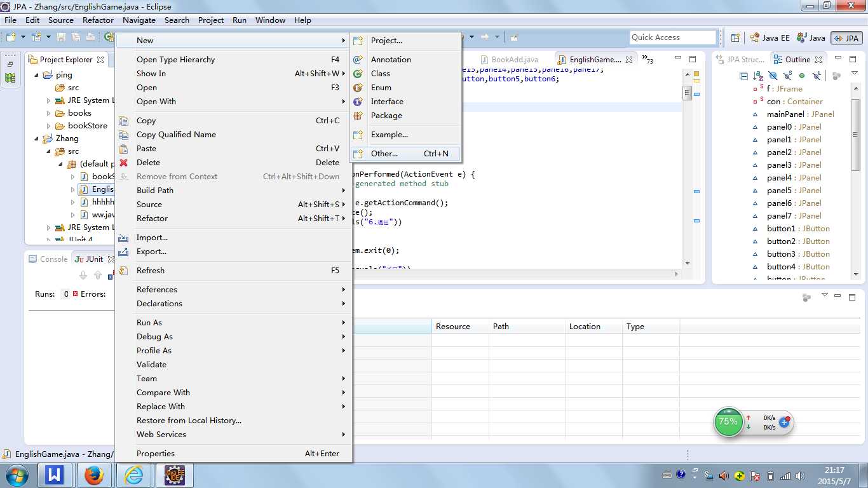Show the hidden editors list (73)

pos(648,60)
